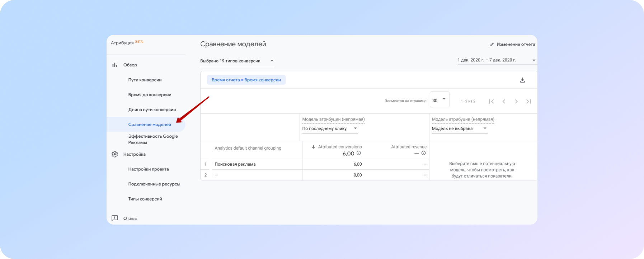Click the Настройка gear icon
This screenshot has width=644, height=259.
click(x=114, y=154)
